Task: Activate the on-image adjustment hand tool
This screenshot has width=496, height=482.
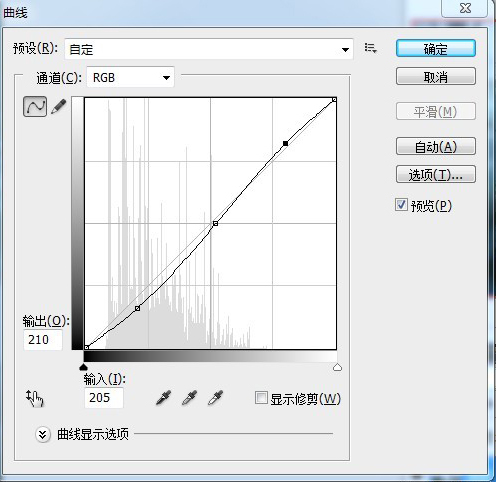Action: tap(35, 399)
